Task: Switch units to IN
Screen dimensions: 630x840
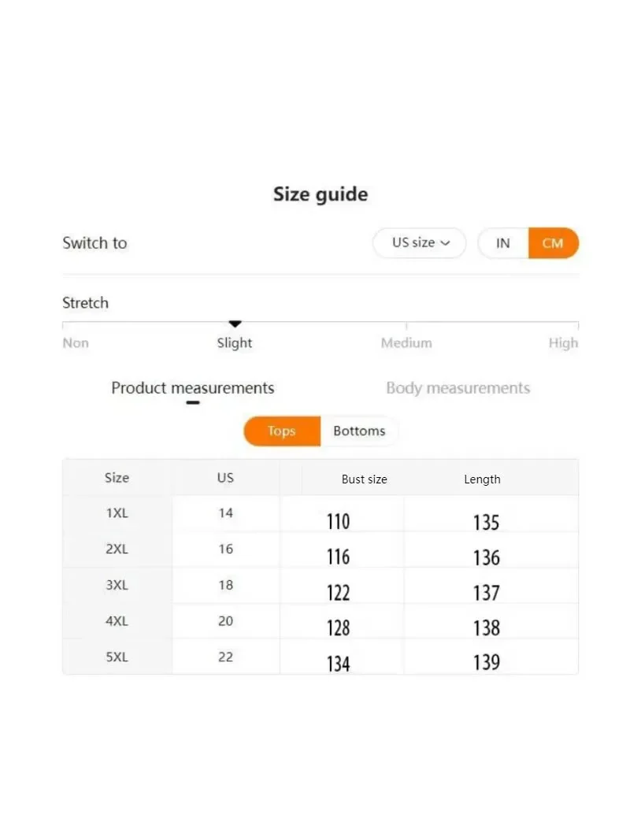Action: (x=502, y=243)
